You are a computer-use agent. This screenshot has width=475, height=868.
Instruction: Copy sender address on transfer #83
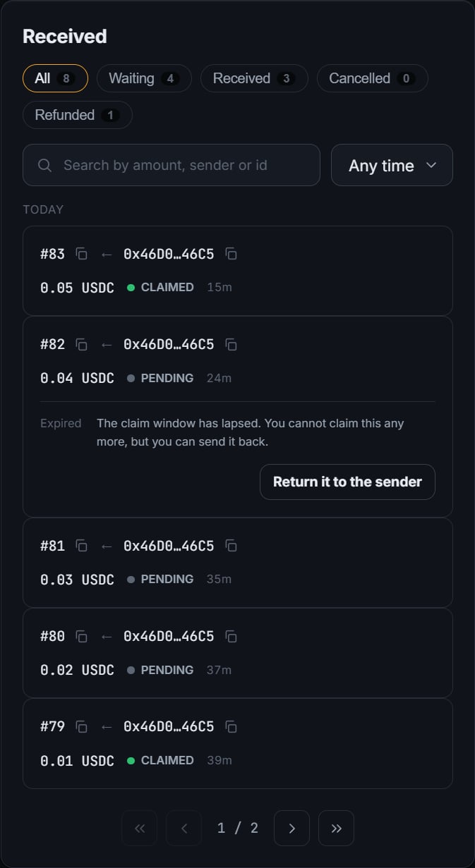231,254
